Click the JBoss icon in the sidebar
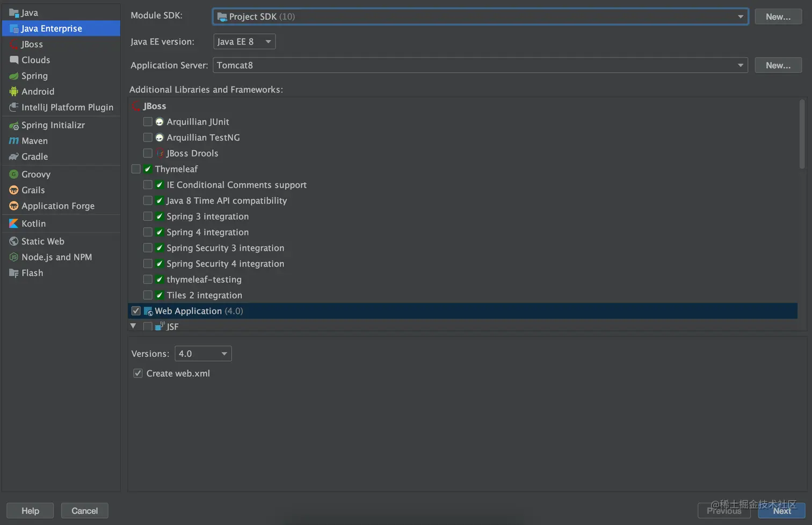The height and width of the screenshot is (525, 812). (x=14, y=44)
